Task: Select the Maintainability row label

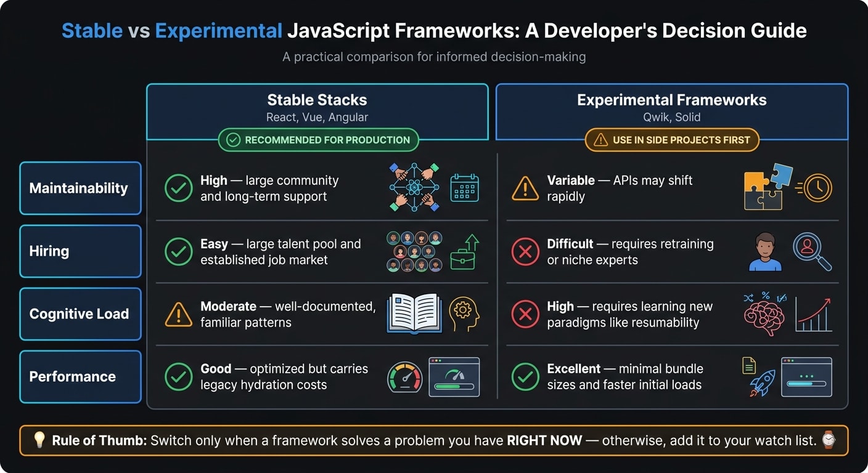Action: coord(81,188)
